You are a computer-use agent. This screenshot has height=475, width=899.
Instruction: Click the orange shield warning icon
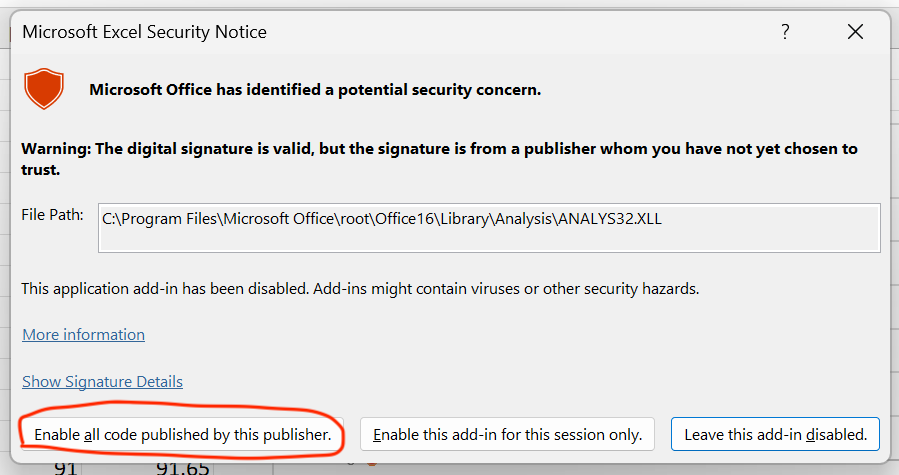44,89
